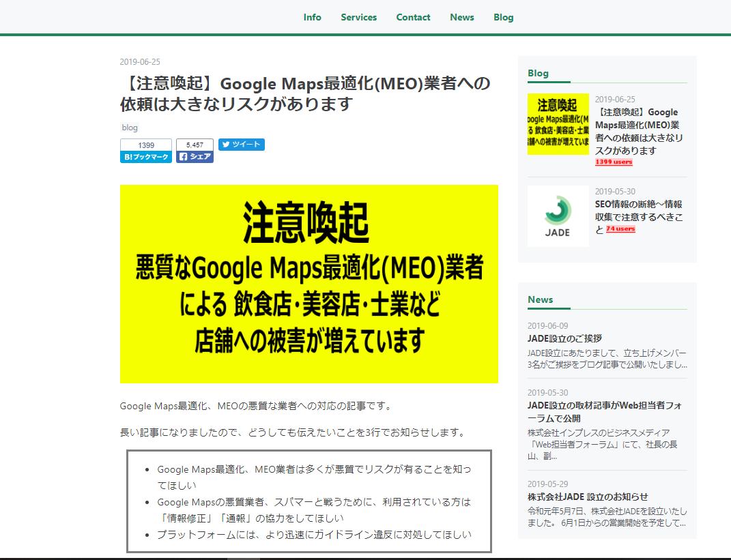Click the article title about Google Maps MEO

click(305, 93)
